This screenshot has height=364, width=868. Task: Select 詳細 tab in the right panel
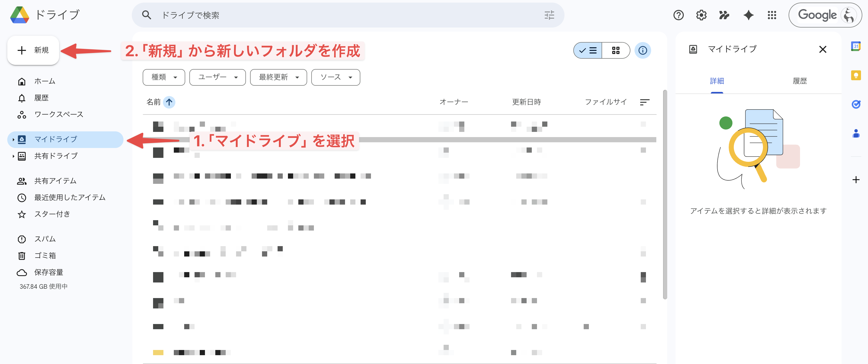(x=717, y=81)
